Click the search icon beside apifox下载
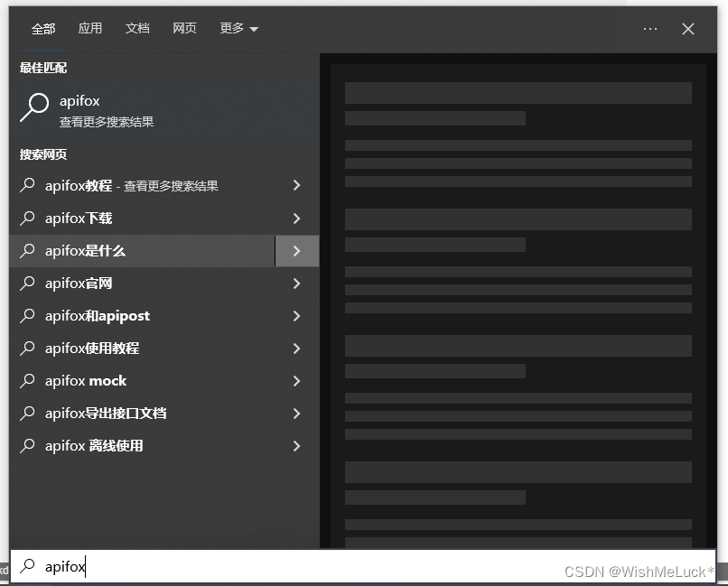Image resolution: width=728 pixels, height=586 pixels. click(27, 218)
